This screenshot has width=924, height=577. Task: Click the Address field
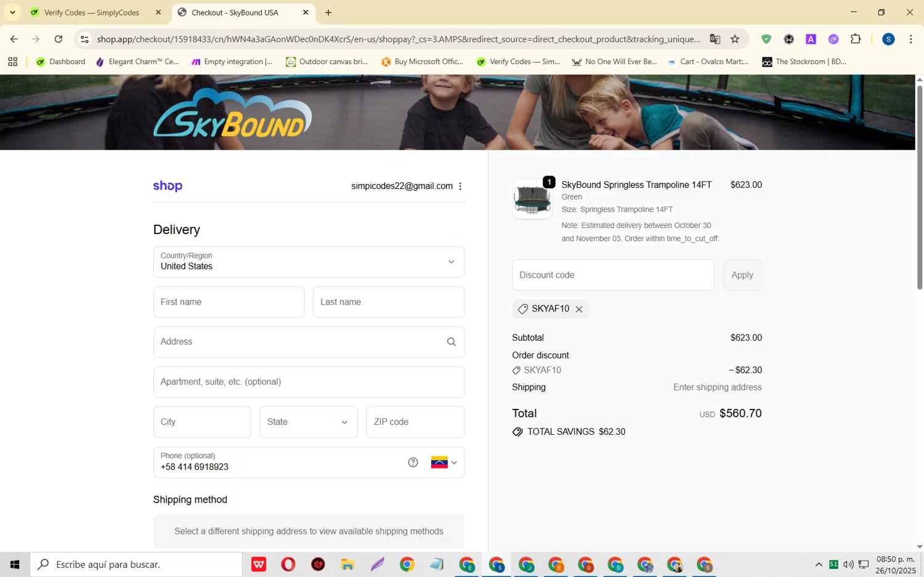coord(309,342)
